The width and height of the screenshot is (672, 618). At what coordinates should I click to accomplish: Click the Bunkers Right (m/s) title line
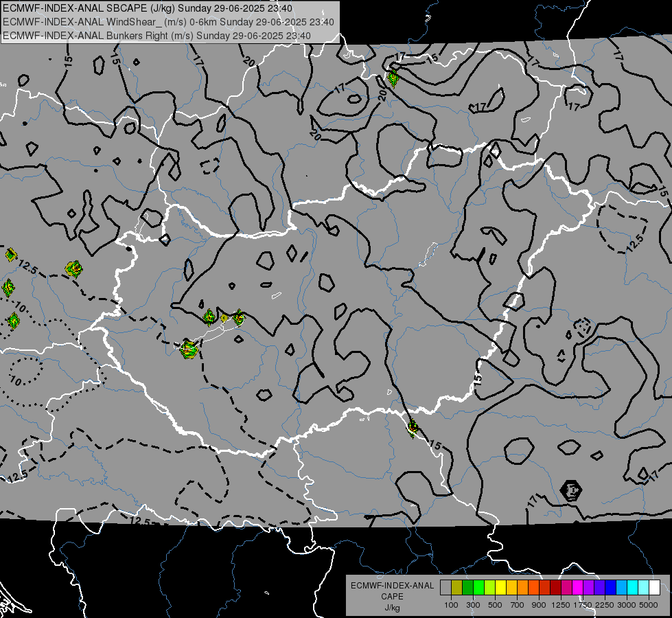(157, 36)
